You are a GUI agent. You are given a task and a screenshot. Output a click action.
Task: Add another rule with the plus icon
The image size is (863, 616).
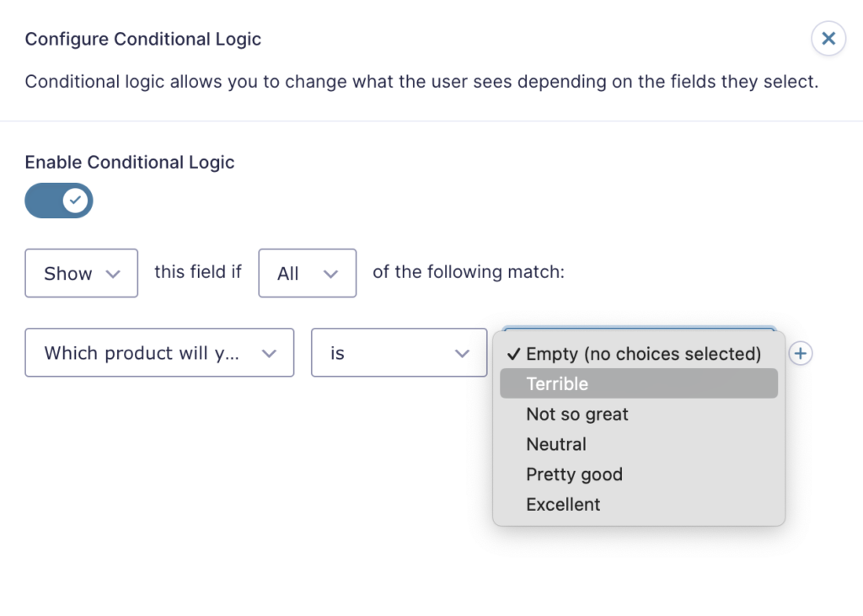pos(801,354)
